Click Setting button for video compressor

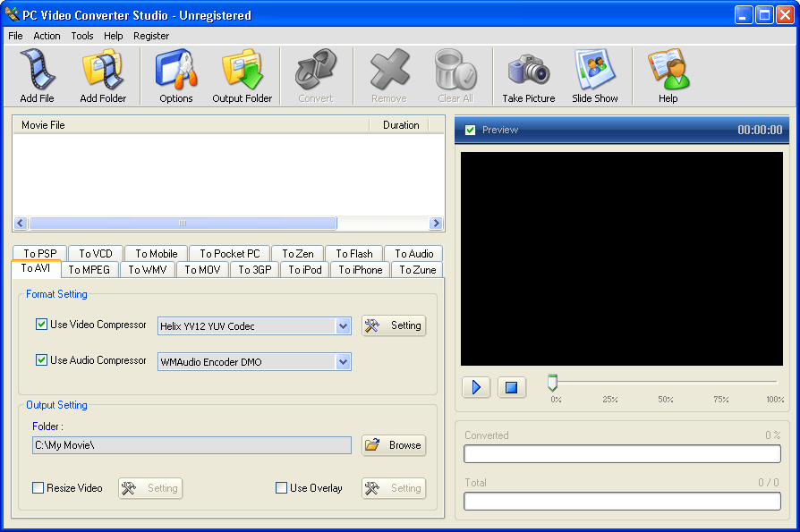click(394, 325)
